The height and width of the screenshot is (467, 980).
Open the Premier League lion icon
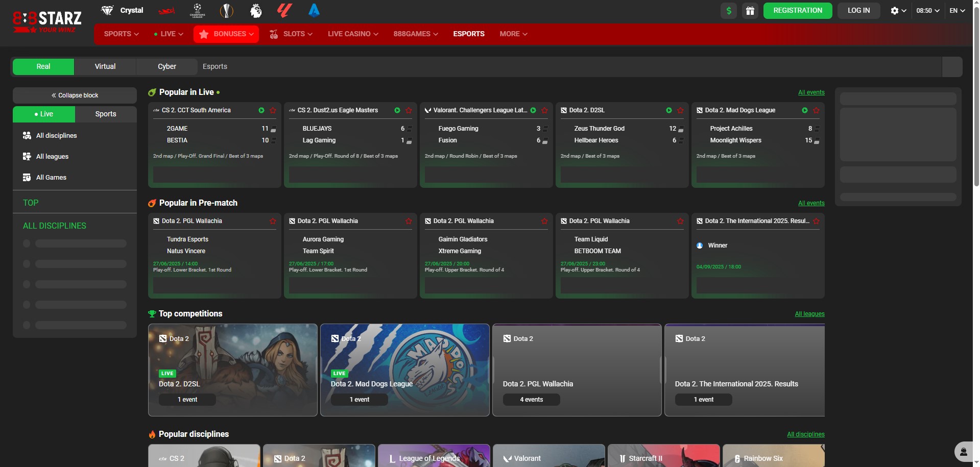(x=256, y=10)
